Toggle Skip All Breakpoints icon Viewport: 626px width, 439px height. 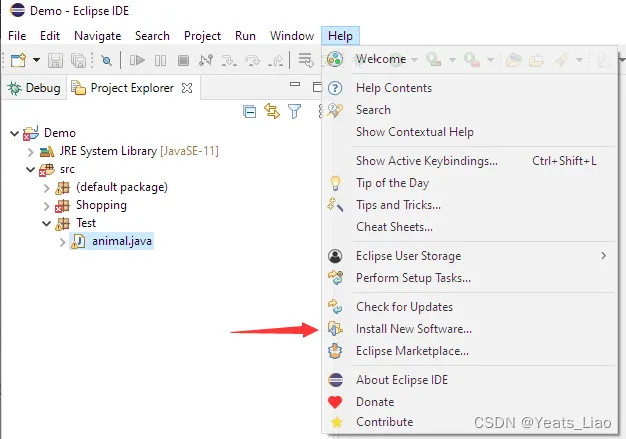pos(106,61)
